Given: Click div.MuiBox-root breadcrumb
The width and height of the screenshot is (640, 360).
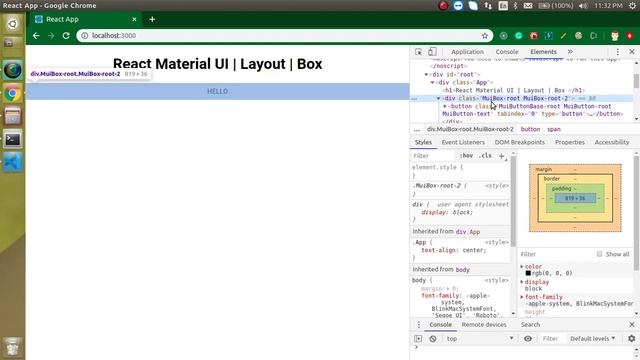Looking at the screenshot, I should (470, 129).
